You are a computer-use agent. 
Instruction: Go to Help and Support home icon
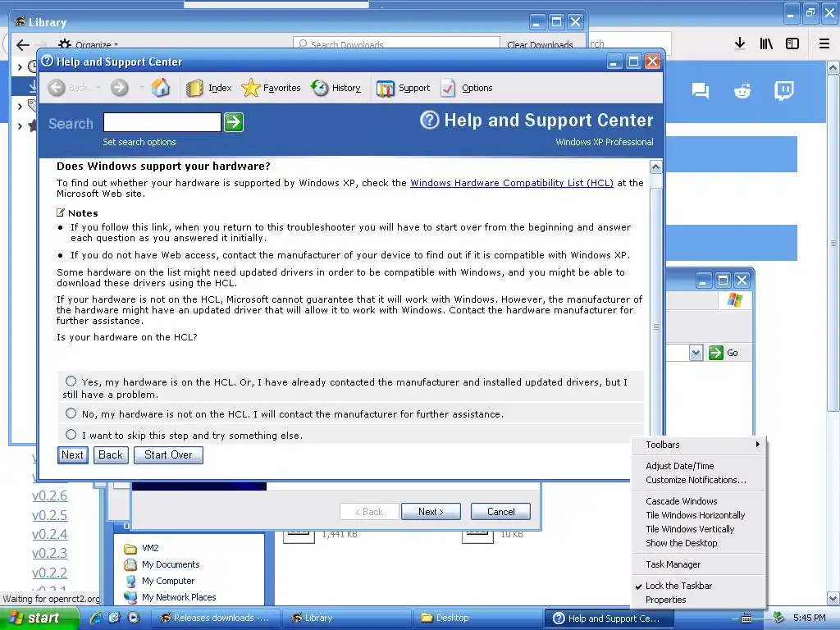tap(160, 87)
